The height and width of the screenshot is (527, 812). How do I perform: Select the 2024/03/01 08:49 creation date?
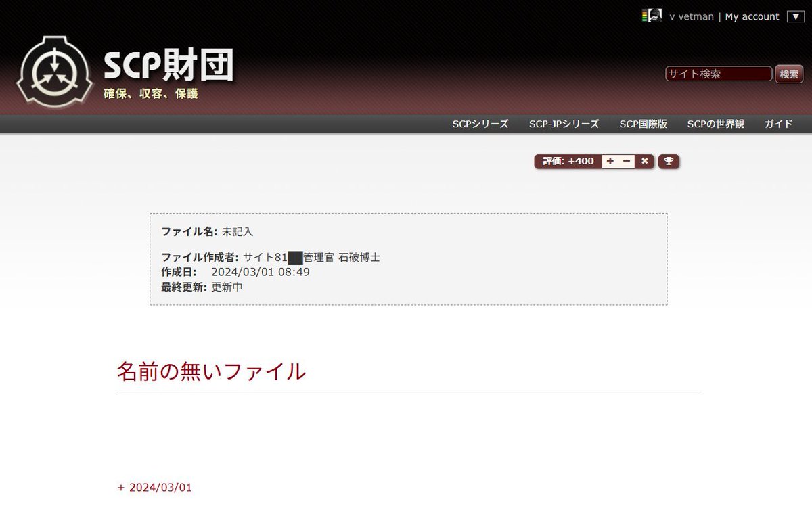(x=261, y=272)
